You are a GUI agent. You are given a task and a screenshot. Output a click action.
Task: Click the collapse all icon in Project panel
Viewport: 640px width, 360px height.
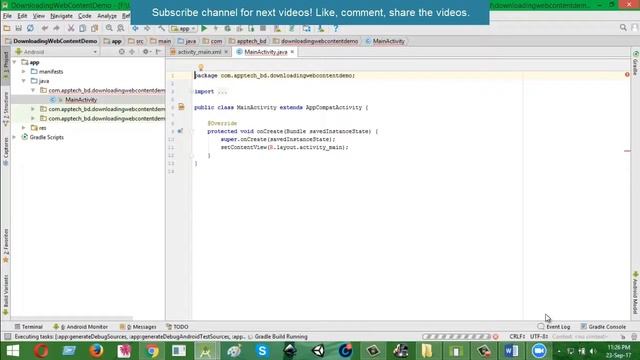(x=132, y=52)
